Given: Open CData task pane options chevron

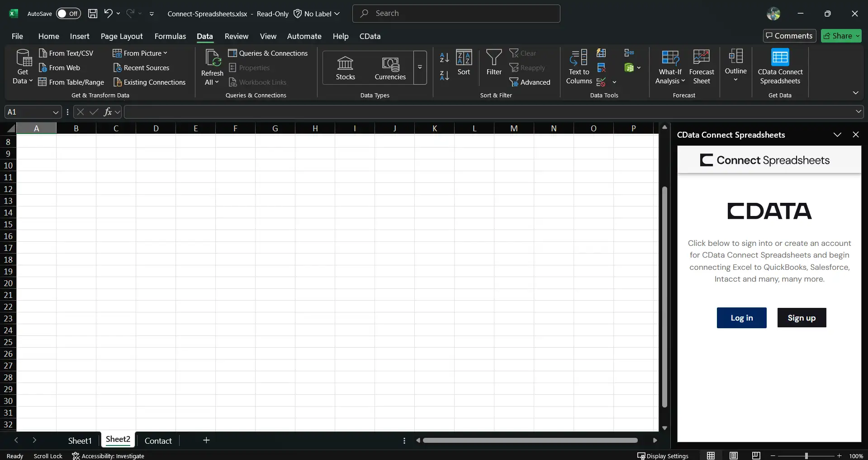Looking at the screenshot, I should (837, 135).
